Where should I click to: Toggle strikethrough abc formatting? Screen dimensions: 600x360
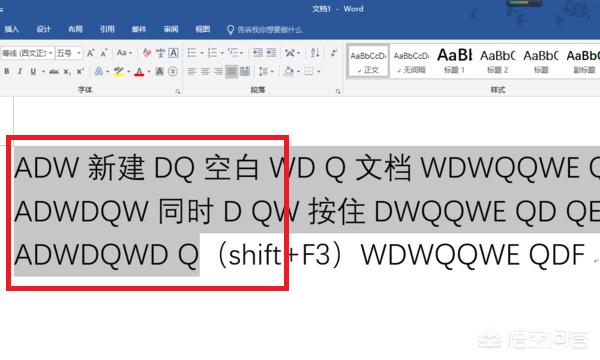click(54, 71)
